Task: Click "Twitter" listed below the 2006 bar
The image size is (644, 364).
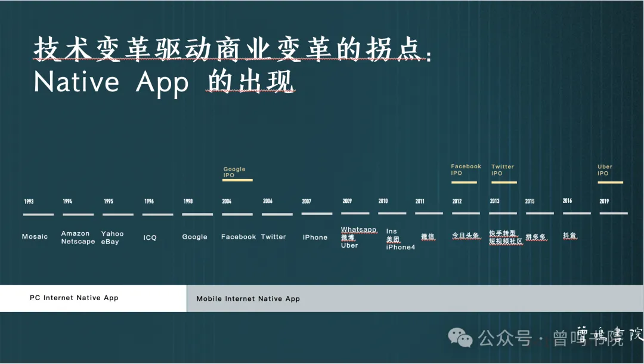Action: 274,237
